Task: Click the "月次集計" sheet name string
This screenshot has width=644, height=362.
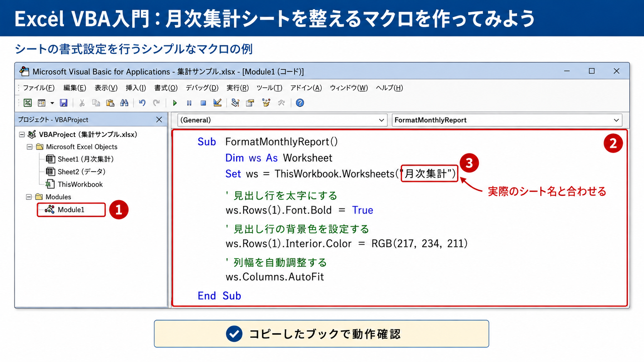Action: pyautogui.click(x=428, y=174)
